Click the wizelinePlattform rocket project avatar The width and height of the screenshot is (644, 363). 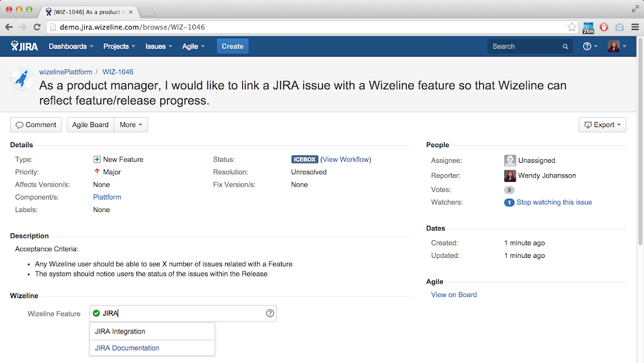coord(23,79)
